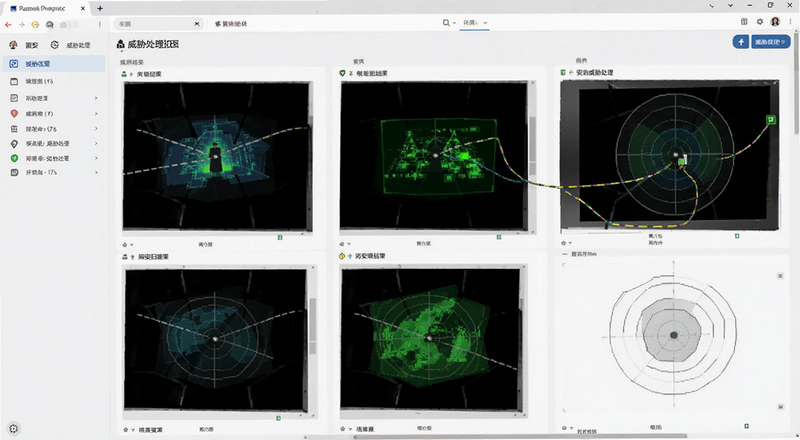800x440 pixels.
Task: Expand chevron on the green shield row
Action: [x=96, y=158]
